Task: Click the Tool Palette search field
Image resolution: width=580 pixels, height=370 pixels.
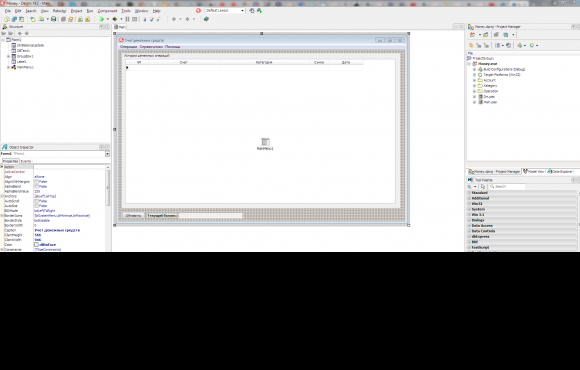Action: [x=507, y=186]
